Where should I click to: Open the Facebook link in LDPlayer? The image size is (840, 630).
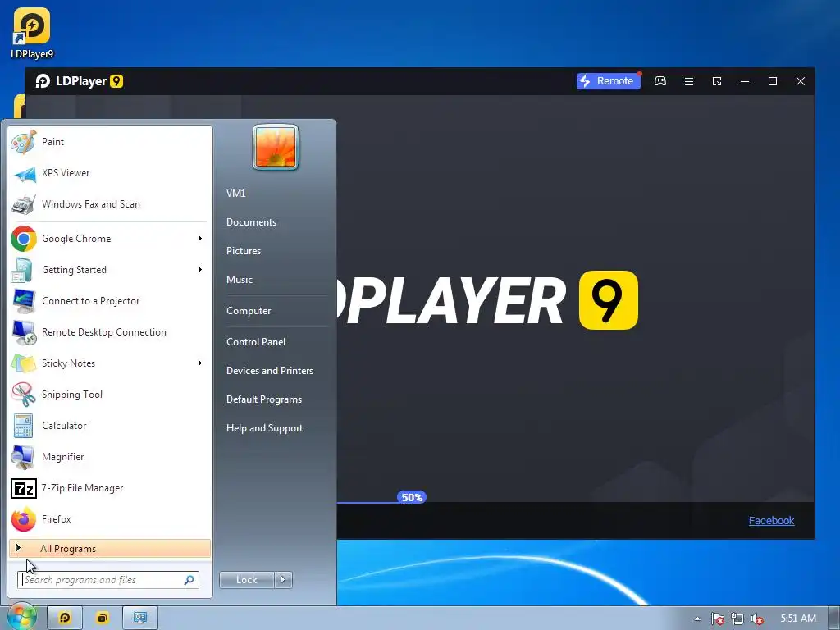(771, 521)
